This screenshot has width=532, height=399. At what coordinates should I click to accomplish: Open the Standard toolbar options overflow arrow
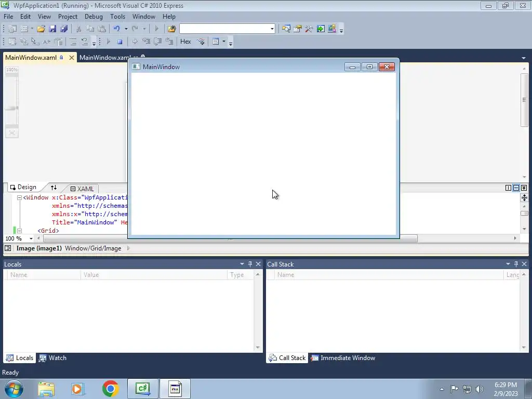click(341, 30)
